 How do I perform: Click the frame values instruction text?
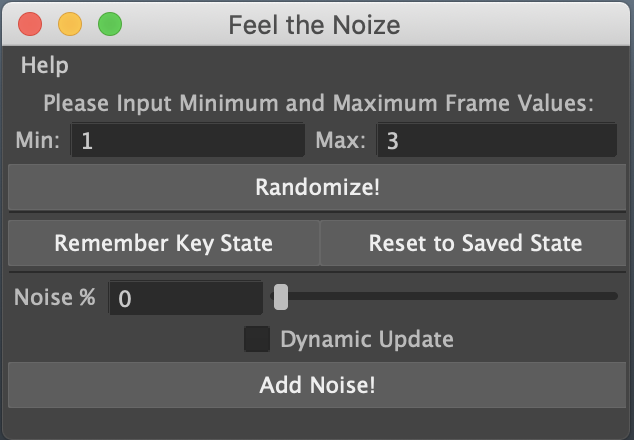318,103
